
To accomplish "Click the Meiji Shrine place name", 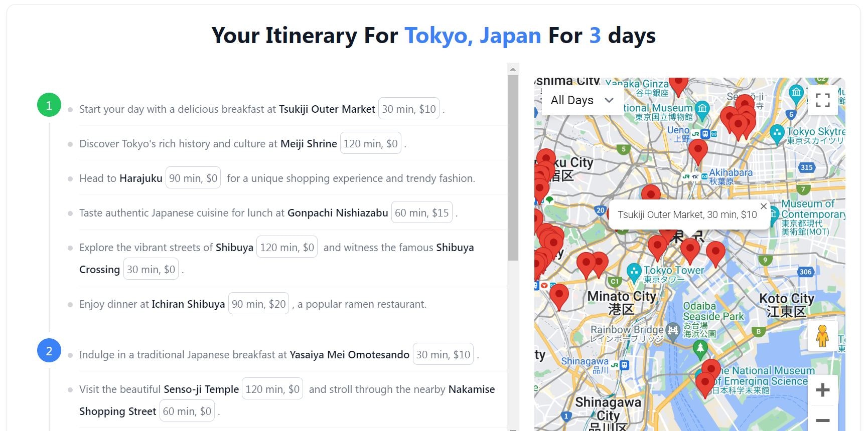I will tap(309, 144).
